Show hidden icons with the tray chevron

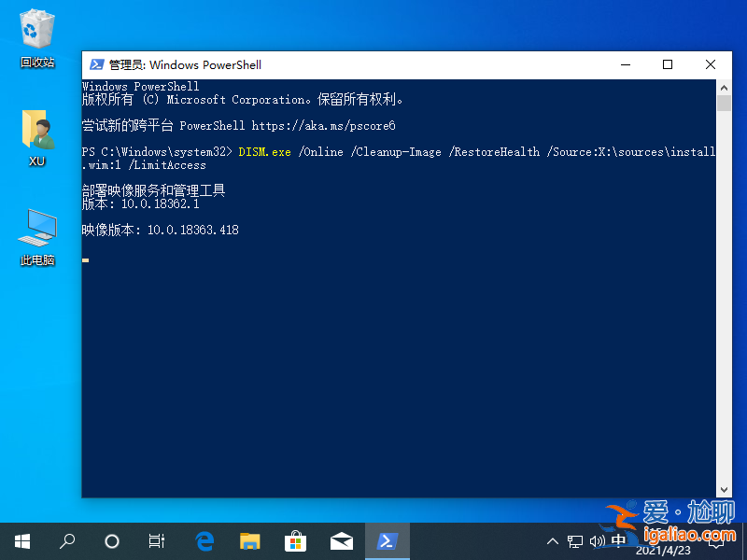[x=553, y=541]
